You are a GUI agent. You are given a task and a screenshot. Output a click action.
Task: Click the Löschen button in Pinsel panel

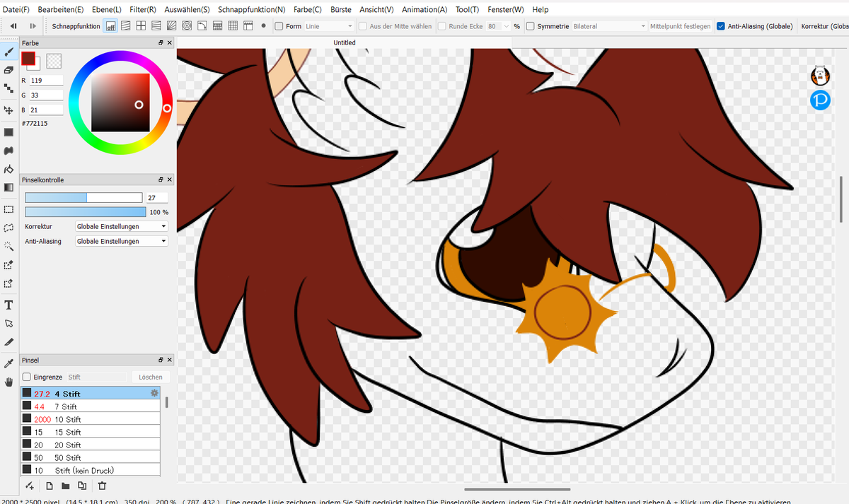click(150, 377)
